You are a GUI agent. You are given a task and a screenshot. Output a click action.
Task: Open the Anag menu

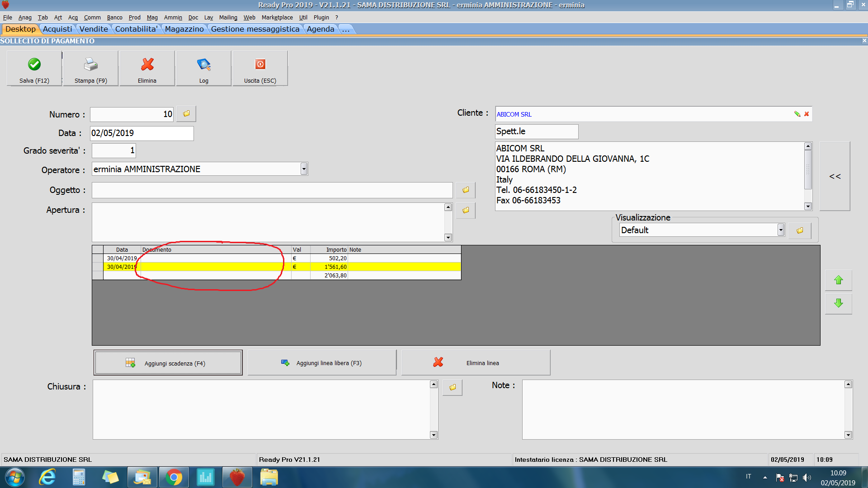[x=25, y=18]
